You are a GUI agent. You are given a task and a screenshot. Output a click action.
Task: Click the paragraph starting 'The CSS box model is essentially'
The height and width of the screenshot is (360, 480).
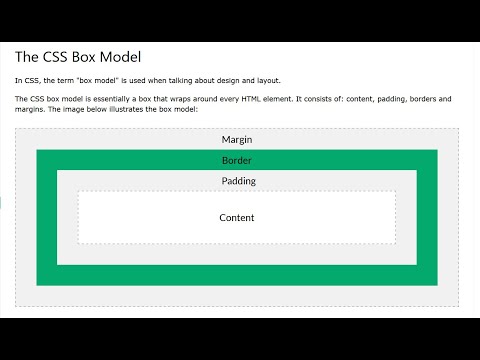pos(233,104)
